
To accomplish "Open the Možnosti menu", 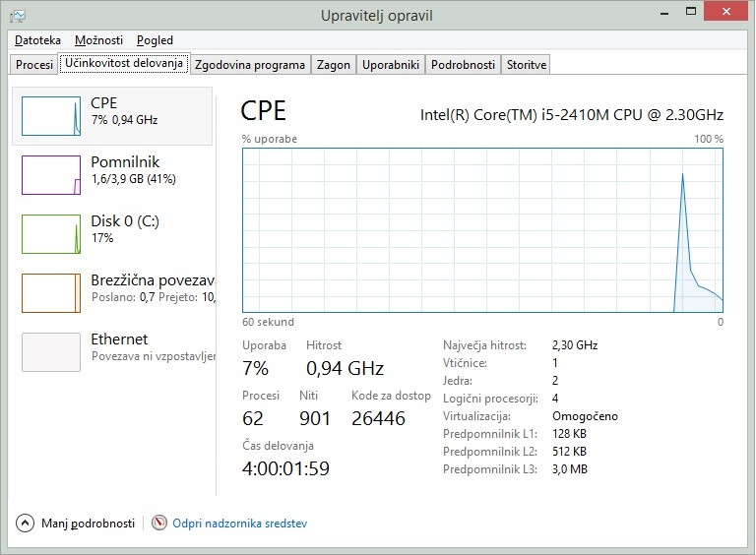I will pos(98,40).
